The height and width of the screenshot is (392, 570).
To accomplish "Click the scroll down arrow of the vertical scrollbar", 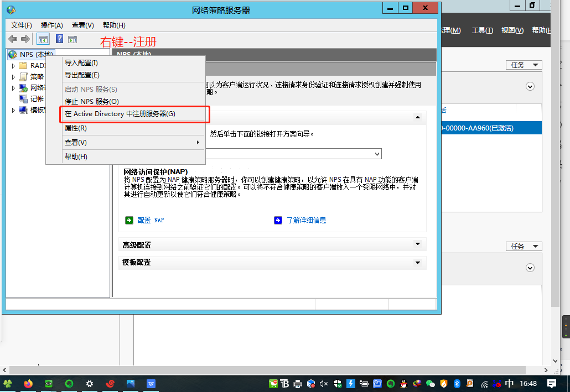I will click(555, 361).
